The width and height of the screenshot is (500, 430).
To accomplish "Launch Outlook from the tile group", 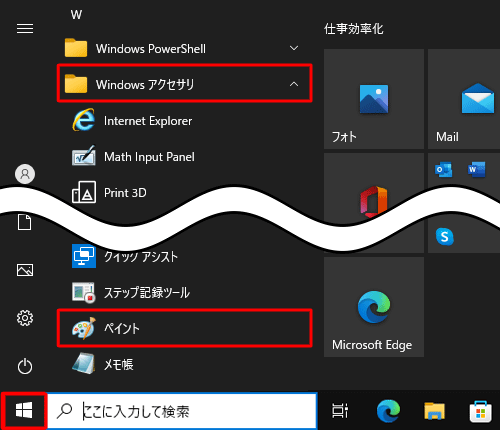I will point(444,169).
